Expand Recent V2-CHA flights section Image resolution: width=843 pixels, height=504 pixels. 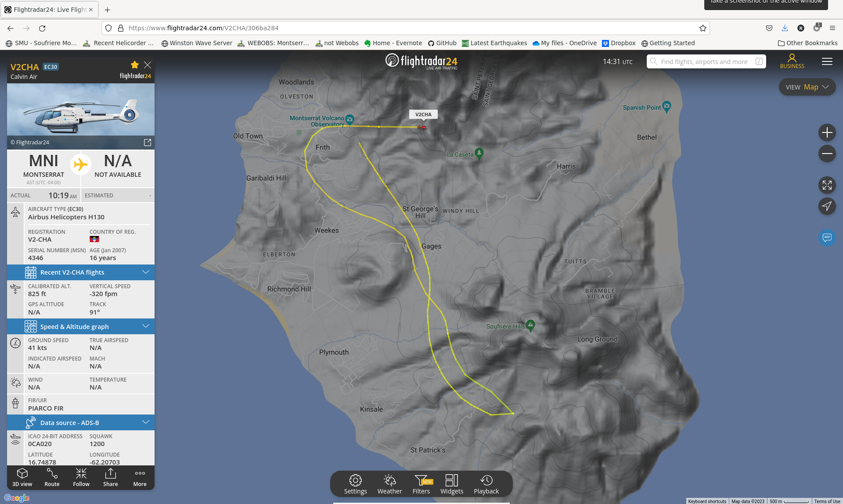pos(81,272)
